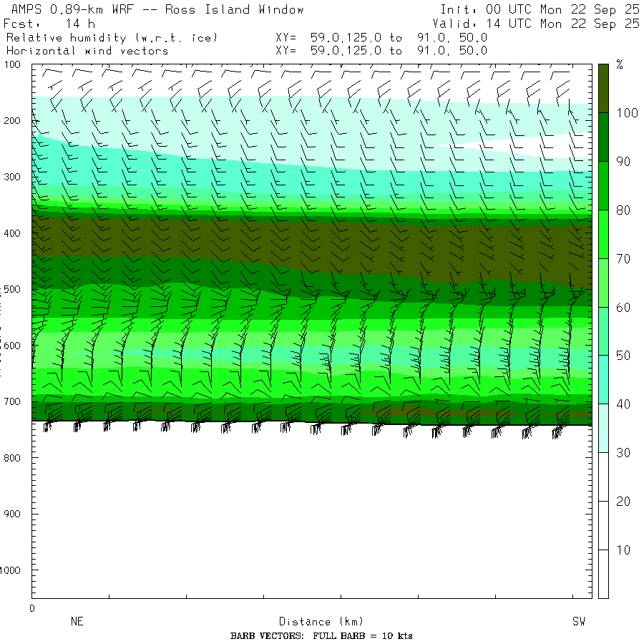Click the colorbar 90 percent label
The image size is (644, 644).
coord(623,162)
